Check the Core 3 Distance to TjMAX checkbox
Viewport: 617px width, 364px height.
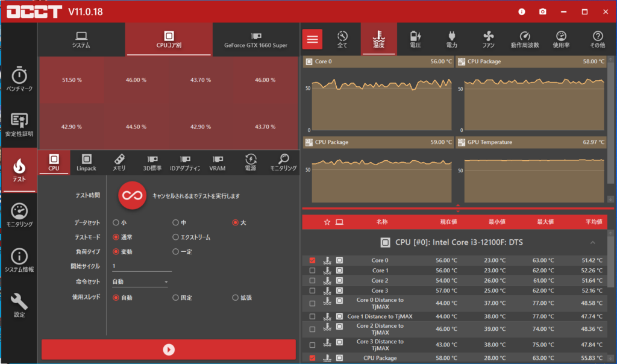[x=313, y=345]
